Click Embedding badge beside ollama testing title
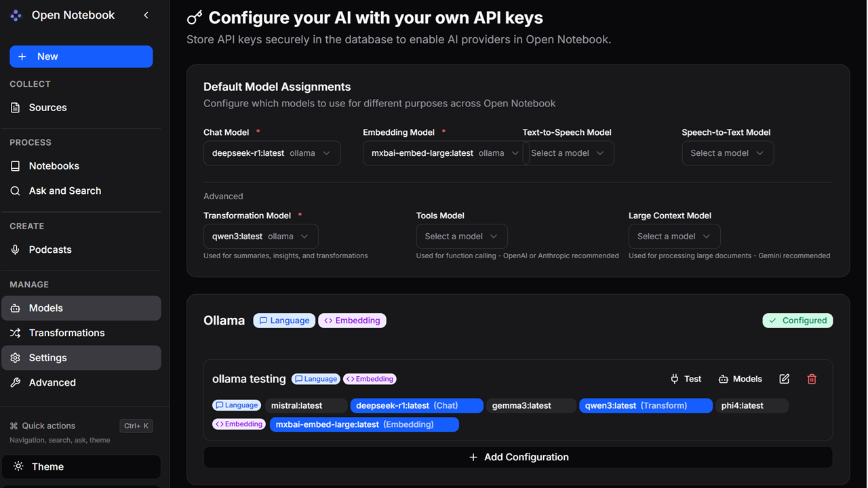 tap(370, 379)
